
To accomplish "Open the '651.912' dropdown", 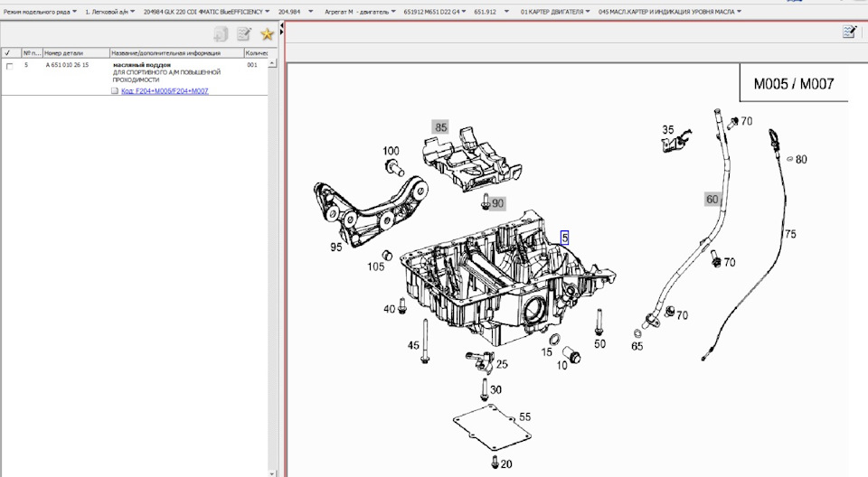I will [491, 12].
